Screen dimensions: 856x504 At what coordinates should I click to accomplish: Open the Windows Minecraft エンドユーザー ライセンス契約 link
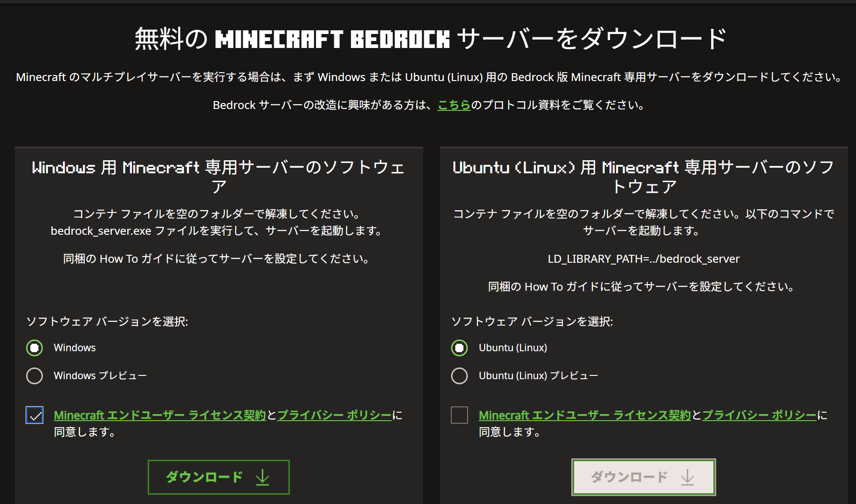click(x=159, y=415)
